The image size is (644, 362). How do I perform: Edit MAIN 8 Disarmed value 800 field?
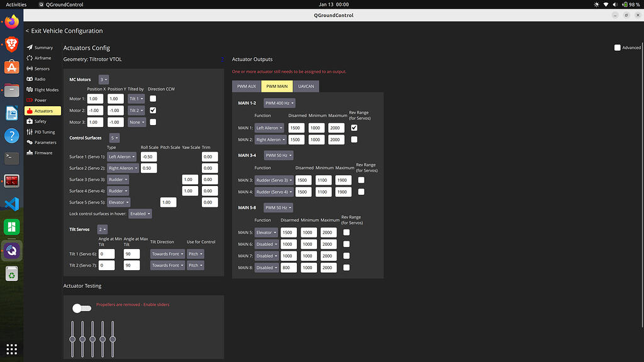point(289,268)
